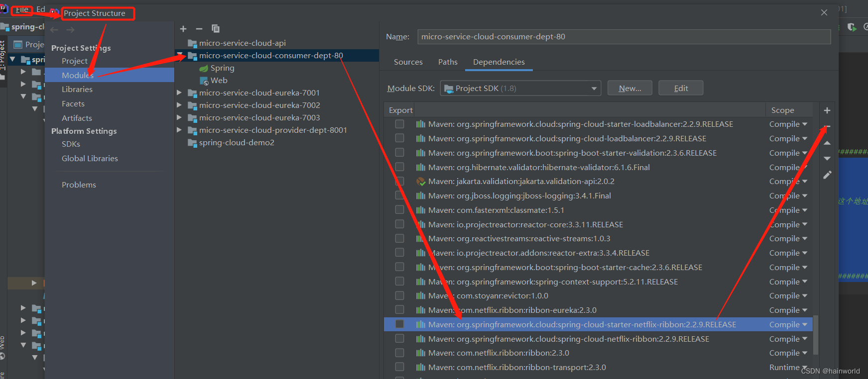Screen dimensions: 868x379
Task: Select the Web facet icon
Action: 204,81
